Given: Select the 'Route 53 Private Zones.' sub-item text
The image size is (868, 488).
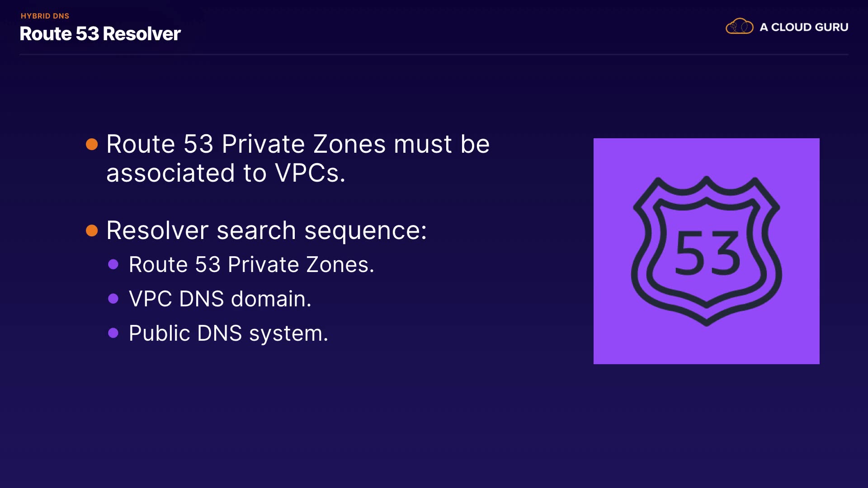Looking at the screenshot, I should click(x=251, y=264).
